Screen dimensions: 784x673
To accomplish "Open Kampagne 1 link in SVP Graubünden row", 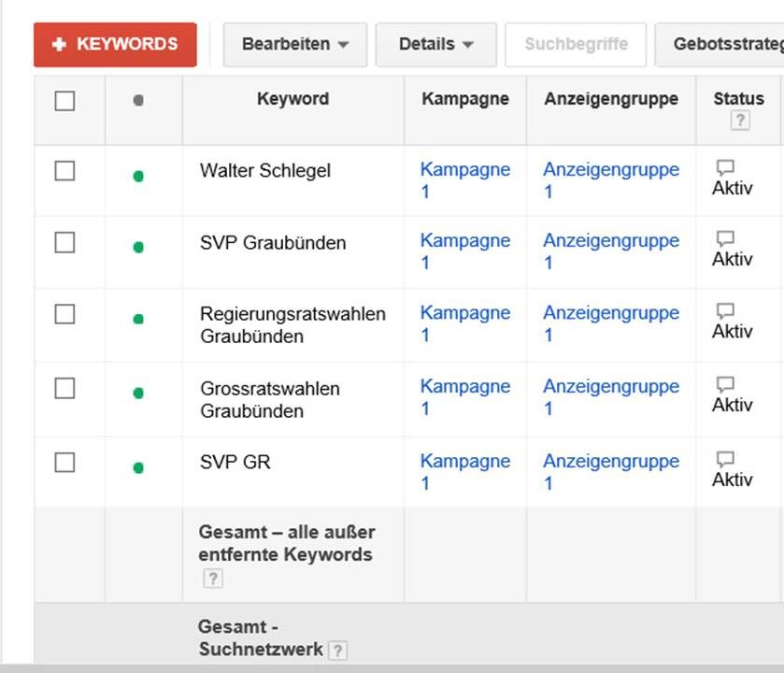I will point(464,241).
